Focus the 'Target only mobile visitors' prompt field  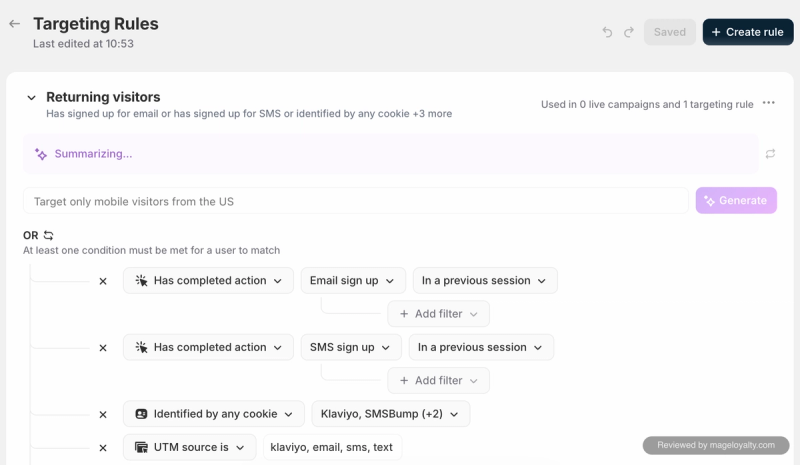pos(356,201)
